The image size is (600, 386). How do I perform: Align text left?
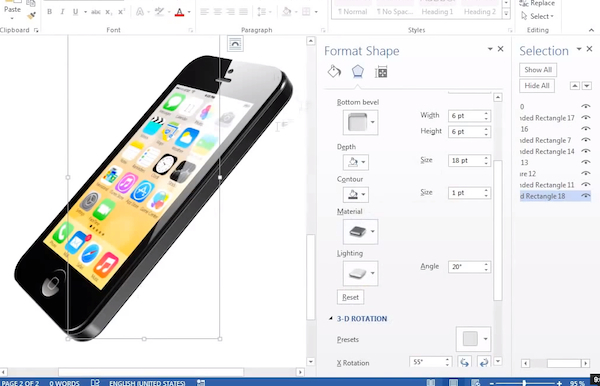(x=205, y=12)
